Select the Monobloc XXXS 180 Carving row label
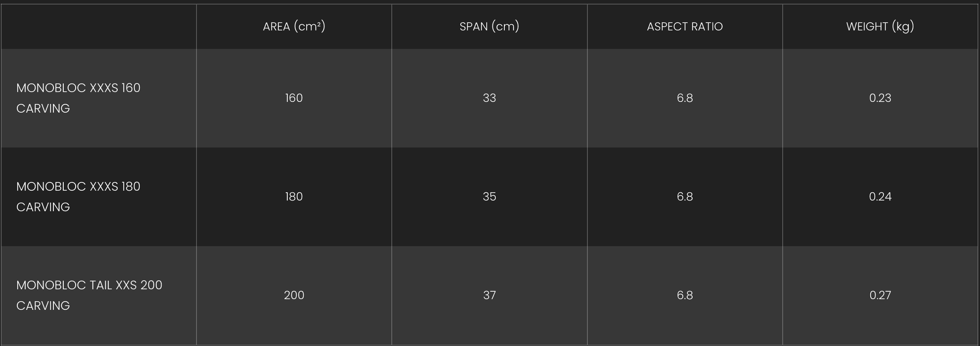The height and width of the screenshot is (346, 980). [78, 197]
